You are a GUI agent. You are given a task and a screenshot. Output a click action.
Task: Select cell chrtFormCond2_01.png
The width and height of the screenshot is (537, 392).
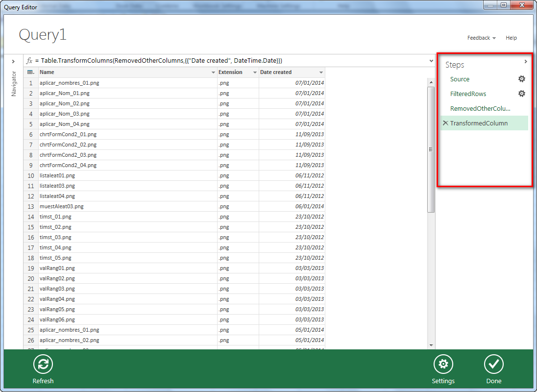click(128, 134)
